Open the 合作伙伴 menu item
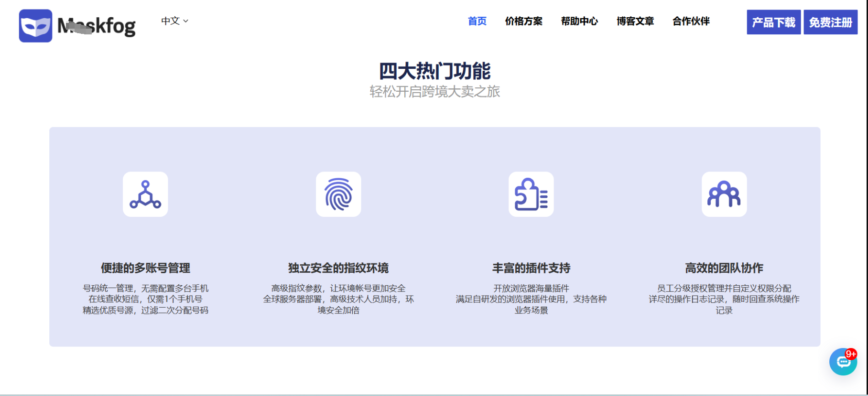 pyautogui.click(x=691, y=21)
